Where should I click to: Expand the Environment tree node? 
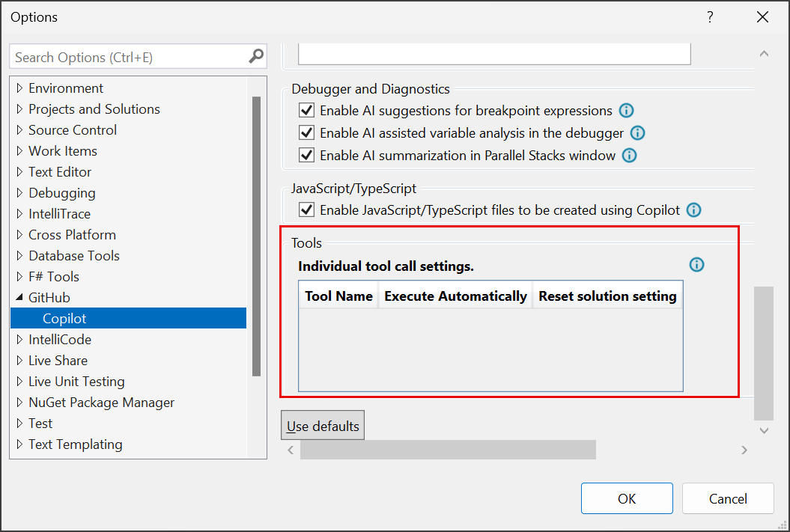click(x=19, y=88)
